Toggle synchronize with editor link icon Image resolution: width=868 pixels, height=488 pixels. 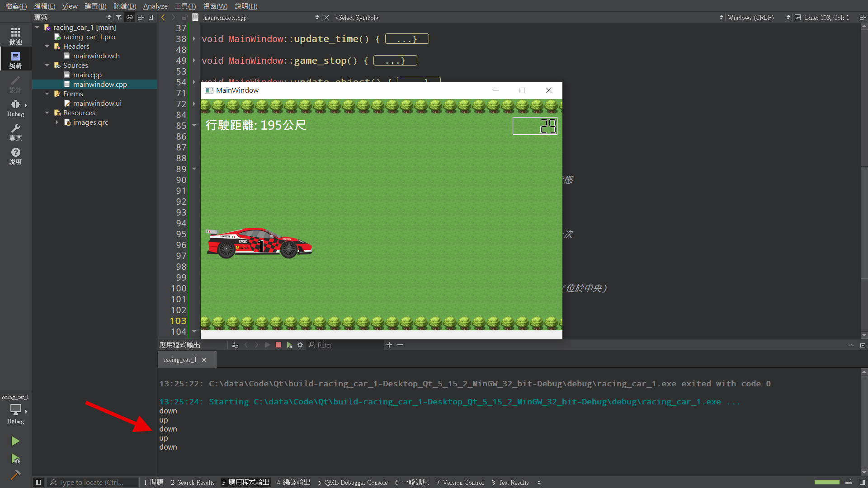[130, 17]
